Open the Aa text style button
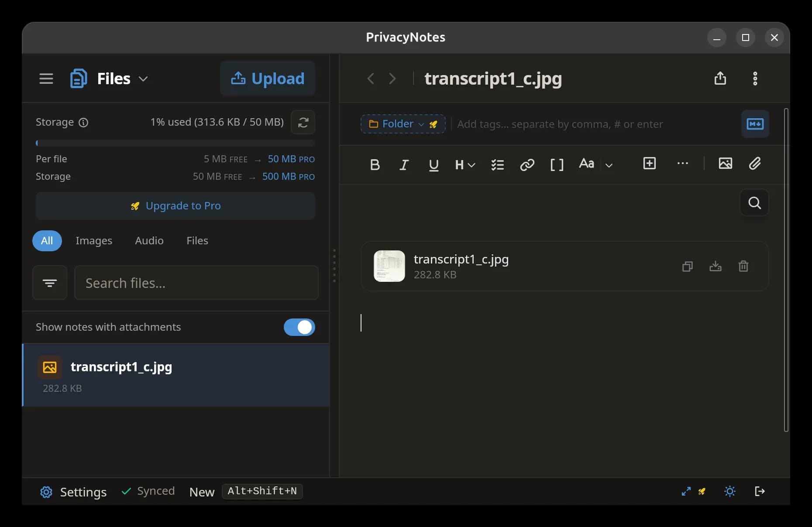 pos(586,164)
